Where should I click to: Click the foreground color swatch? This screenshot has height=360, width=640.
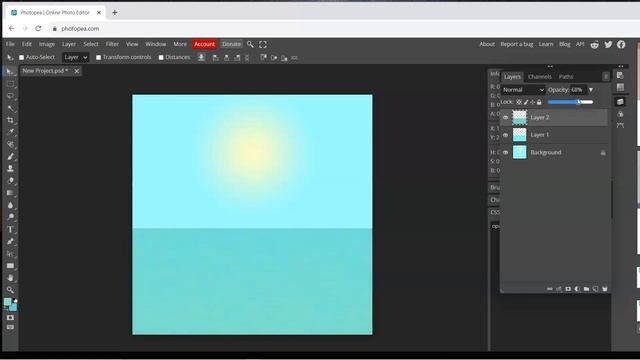7,302
